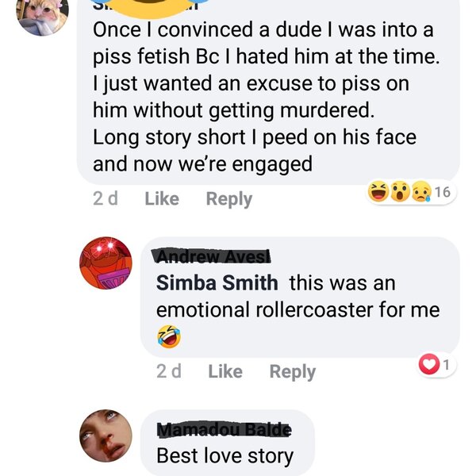Open Andrew Aves' profile name link
Image resolution: width=476 pixels, height=476 pixels.
pos(214,256)
